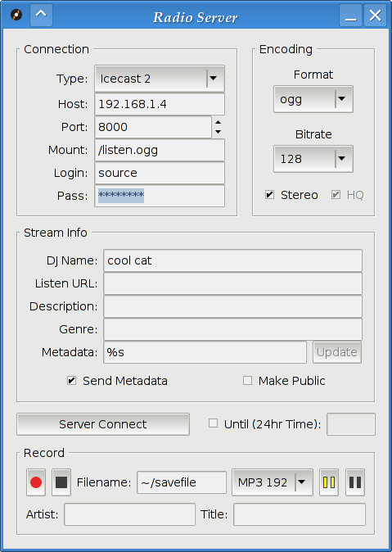Click the black pause bars button
Image resolution: width=392 pixels, height=552 pixels.
click(x=354, y=482)
